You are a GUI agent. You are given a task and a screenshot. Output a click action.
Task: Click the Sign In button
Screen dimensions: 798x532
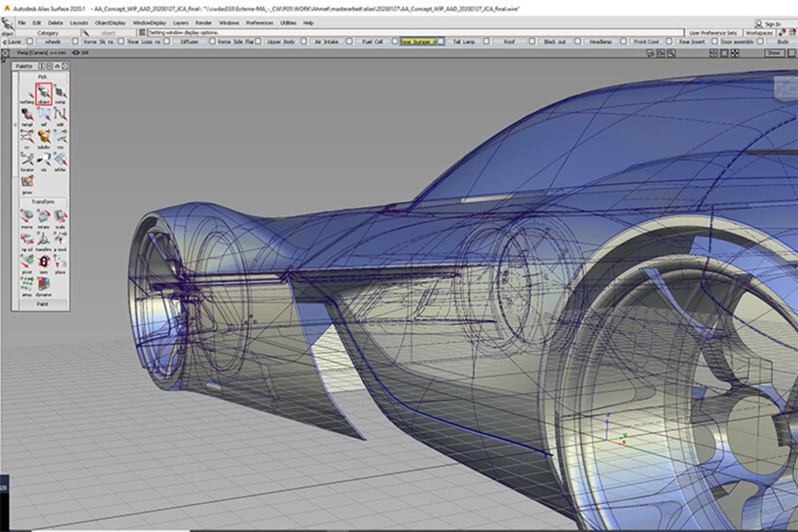[x=768, y=24]
